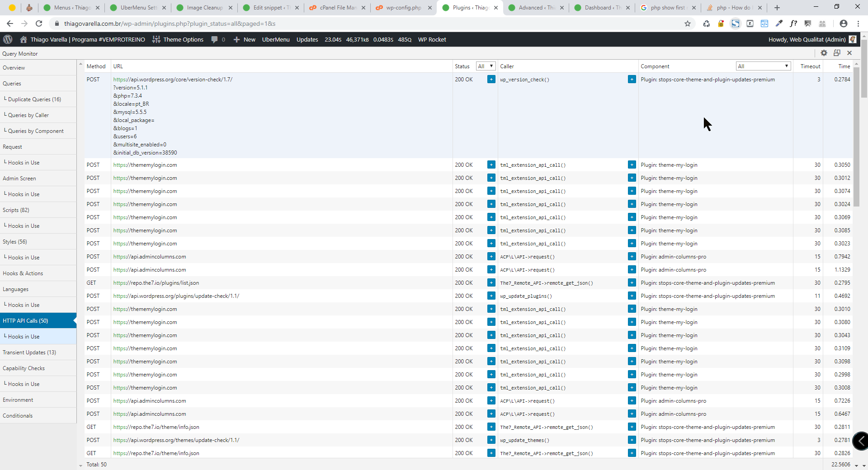Viewport: 868px width, 470px height.
Task: Filter by status plus button for wp_version_check row
Action: (491, 80)
